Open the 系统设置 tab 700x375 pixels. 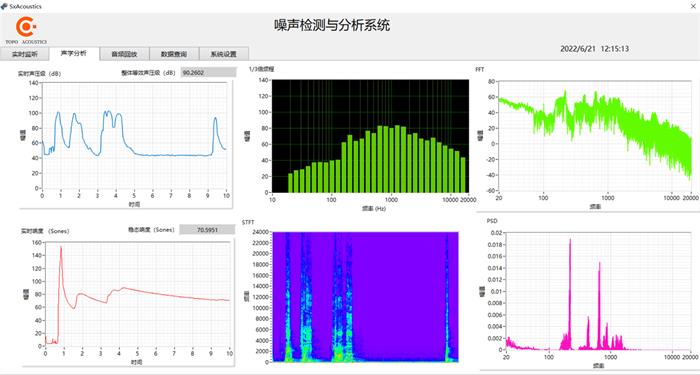click(224, 54)
